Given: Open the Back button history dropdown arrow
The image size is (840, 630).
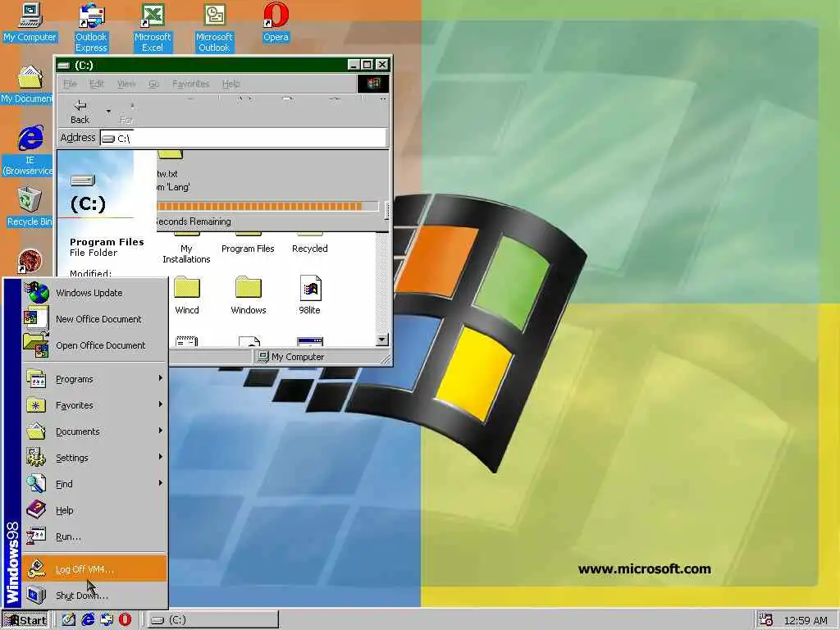Looking at the screenshot, I should pos(108,112).
